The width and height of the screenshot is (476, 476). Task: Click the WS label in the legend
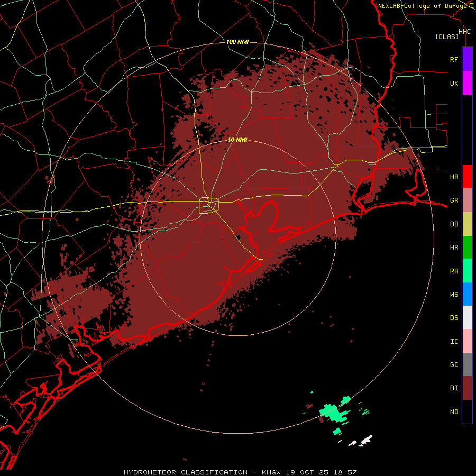(454, 295)
